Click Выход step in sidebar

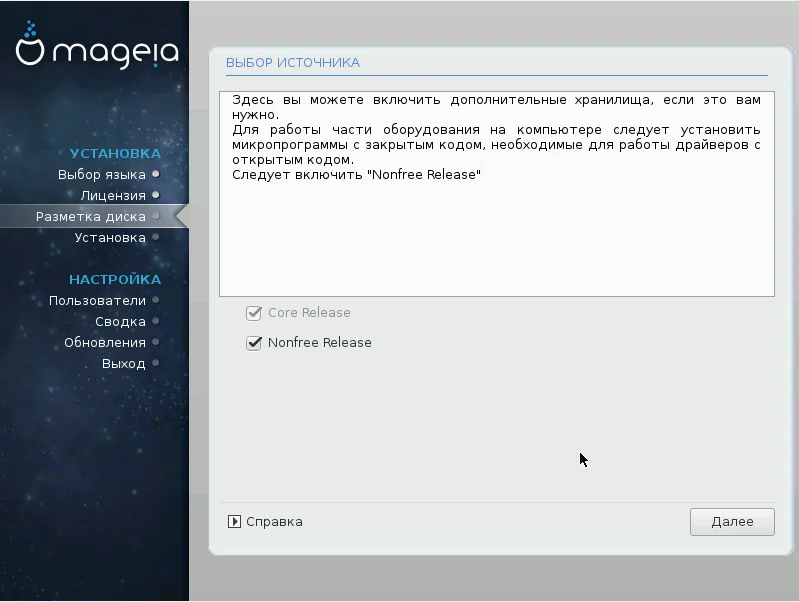(x=123, y=363)
